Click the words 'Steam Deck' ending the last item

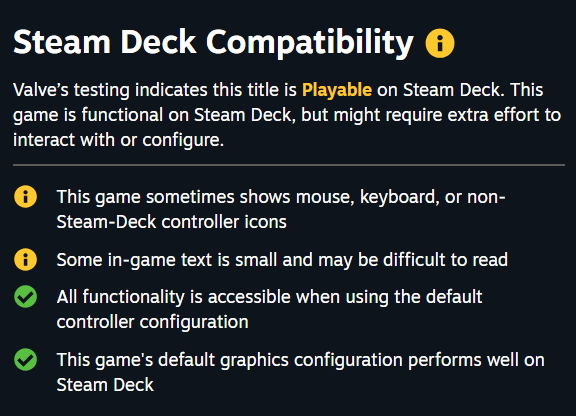pos(105,385)
